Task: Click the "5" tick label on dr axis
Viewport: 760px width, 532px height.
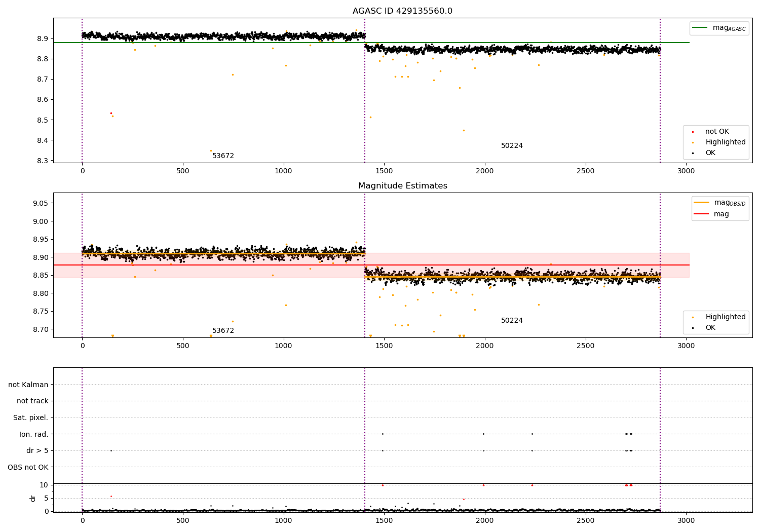Action: pos(46,499)
